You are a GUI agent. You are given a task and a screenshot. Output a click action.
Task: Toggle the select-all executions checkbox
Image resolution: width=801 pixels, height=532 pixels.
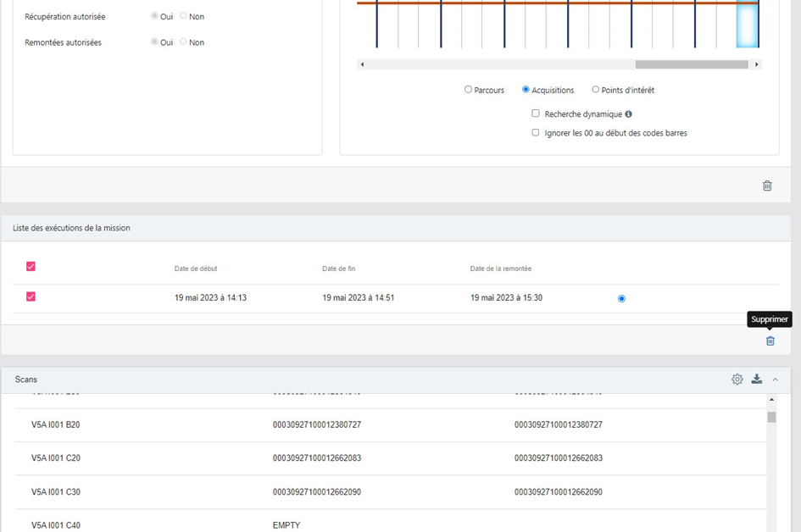pyautogui.click(x=31, y=267)
